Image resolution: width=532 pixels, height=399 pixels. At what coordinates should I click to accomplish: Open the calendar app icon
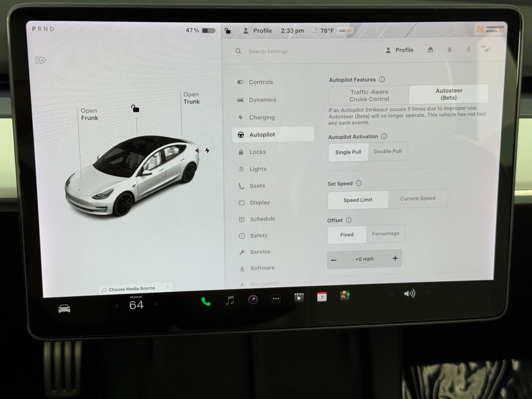click(x=322, y=297)
